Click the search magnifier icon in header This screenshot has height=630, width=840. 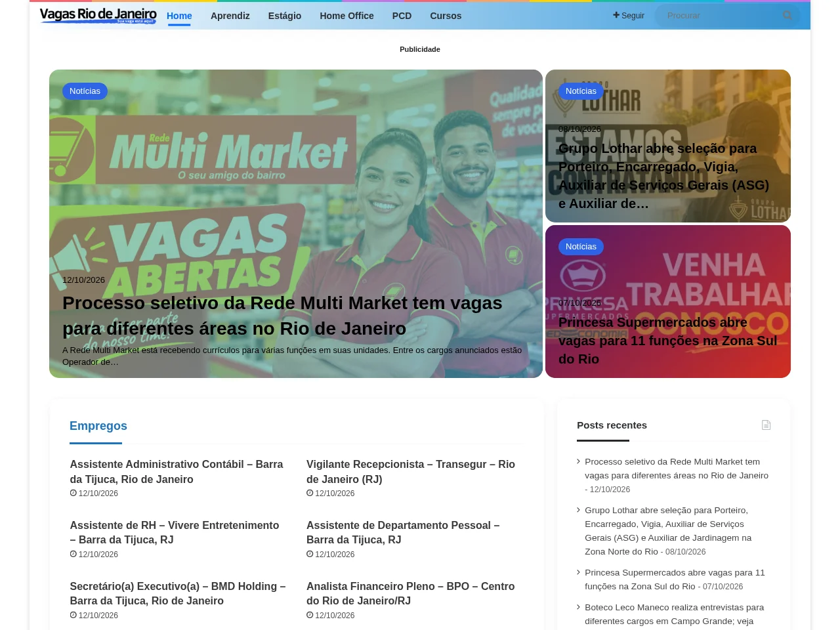[x=787, y=15]
